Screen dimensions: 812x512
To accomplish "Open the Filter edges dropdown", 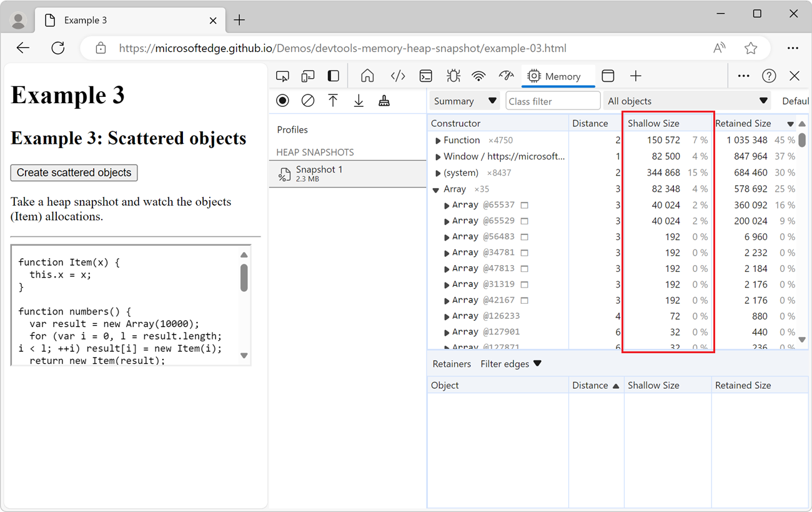I will click(x=511, y=364).
